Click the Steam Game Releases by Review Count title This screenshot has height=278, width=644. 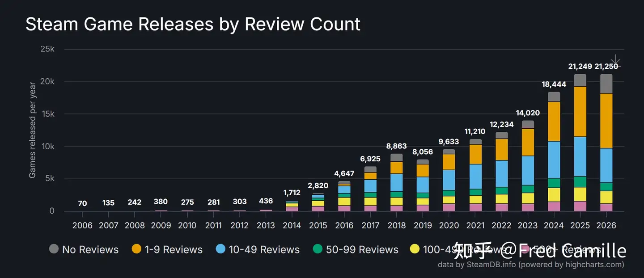193,24
